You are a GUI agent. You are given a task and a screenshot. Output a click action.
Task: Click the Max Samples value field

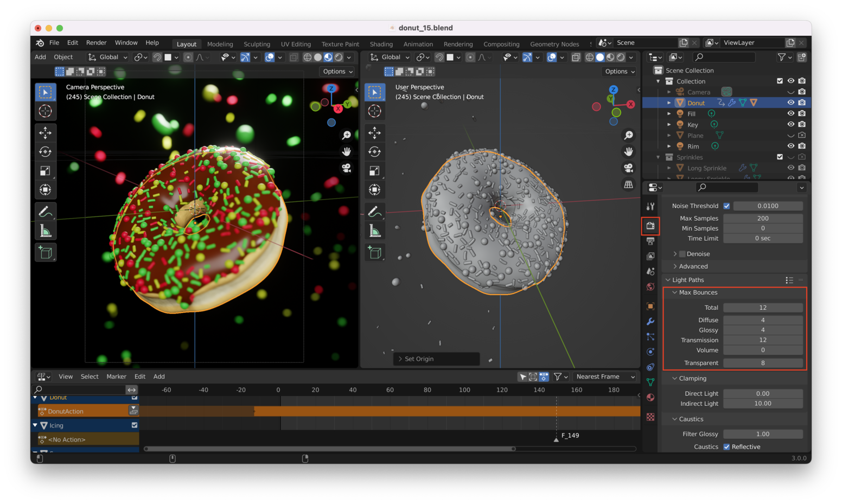pos(762,218)
